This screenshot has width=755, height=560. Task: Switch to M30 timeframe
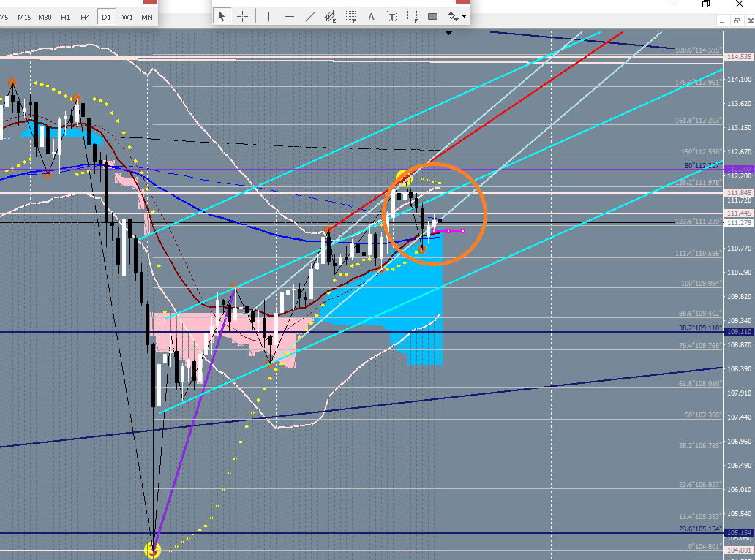coord(45,17)
